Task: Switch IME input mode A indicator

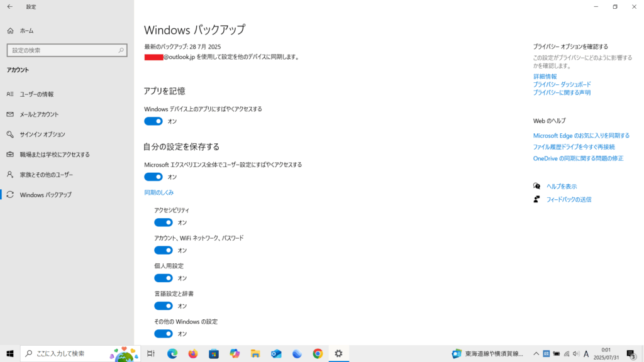Action: pos(586,353)
